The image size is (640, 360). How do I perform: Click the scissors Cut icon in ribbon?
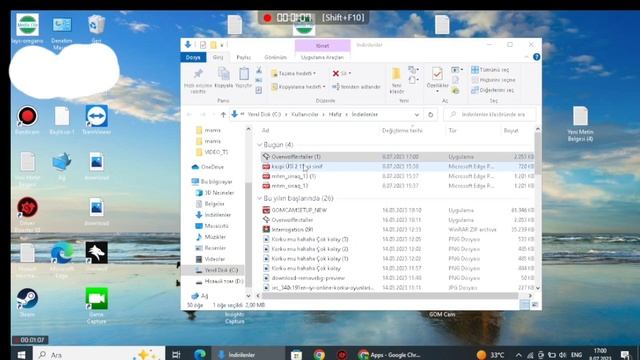click(259, 70)
